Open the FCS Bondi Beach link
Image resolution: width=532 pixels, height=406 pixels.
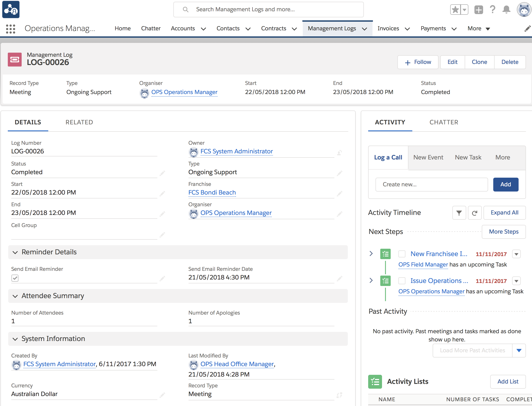pyautogui.click(x=212, y=192)
